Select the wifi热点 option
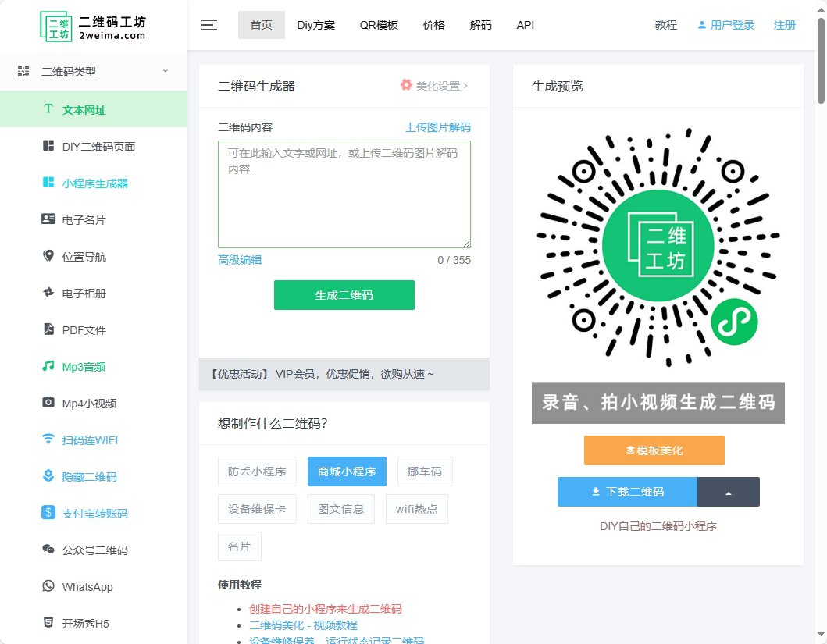 pyautogui.click(x=417, y=508)
